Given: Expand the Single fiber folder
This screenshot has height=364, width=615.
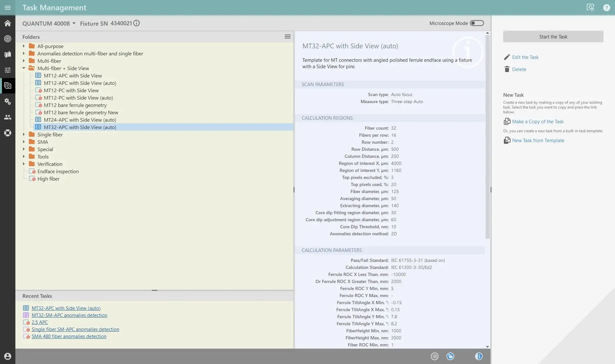Looking at the screenshot, I should point(24,134).
